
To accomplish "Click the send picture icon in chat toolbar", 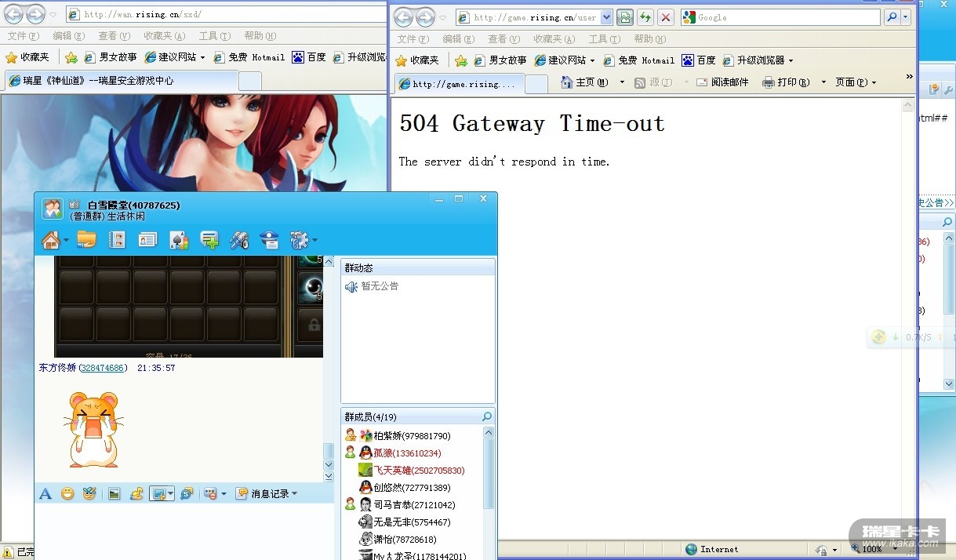I will click(114, 493).
